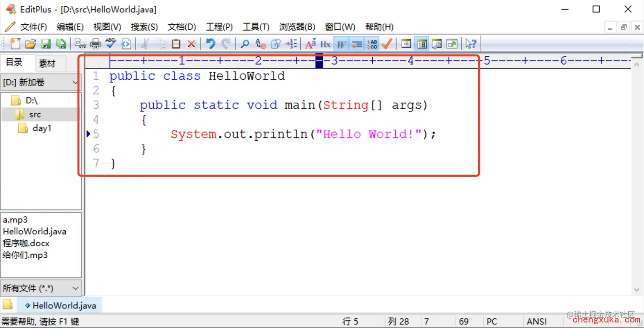The height and width of the screenshot is (328, 644).
Task: Click the Find in Files icon
Action: click(276, 43)
